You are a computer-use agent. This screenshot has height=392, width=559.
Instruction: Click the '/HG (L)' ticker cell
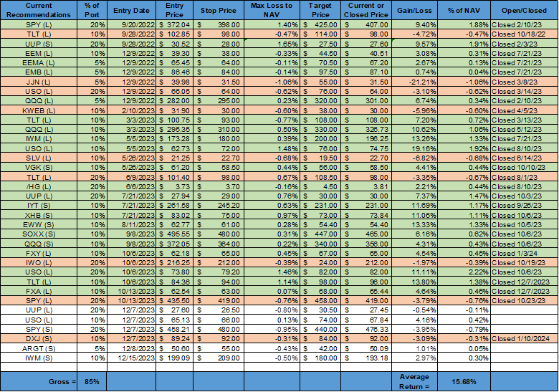click(39, 186)
